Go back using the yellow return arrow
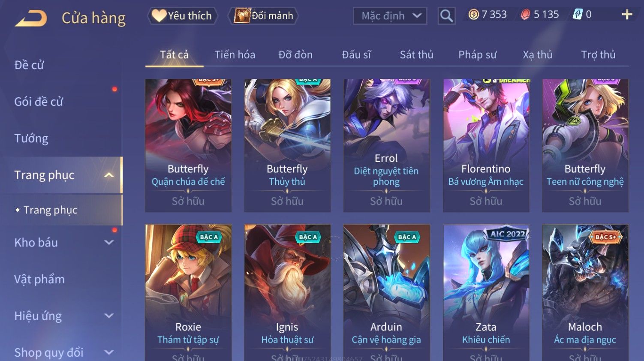Viewport: 644px width, 361px height. tap(31, 18)
